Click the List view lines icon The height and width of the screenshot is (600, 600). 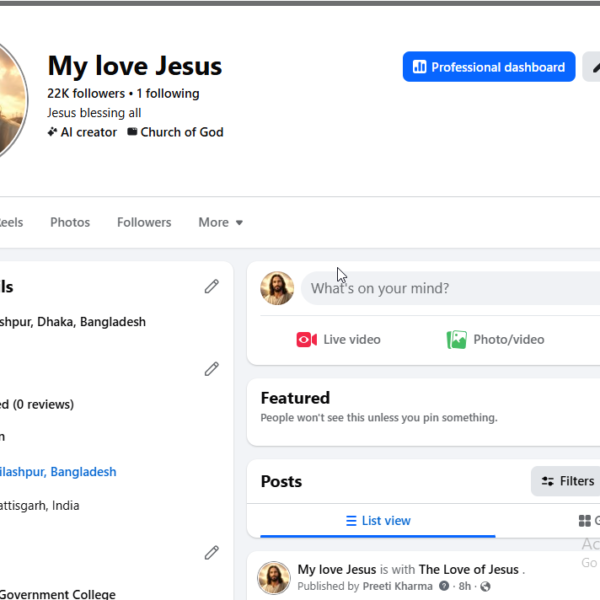(x=351, y=521)
